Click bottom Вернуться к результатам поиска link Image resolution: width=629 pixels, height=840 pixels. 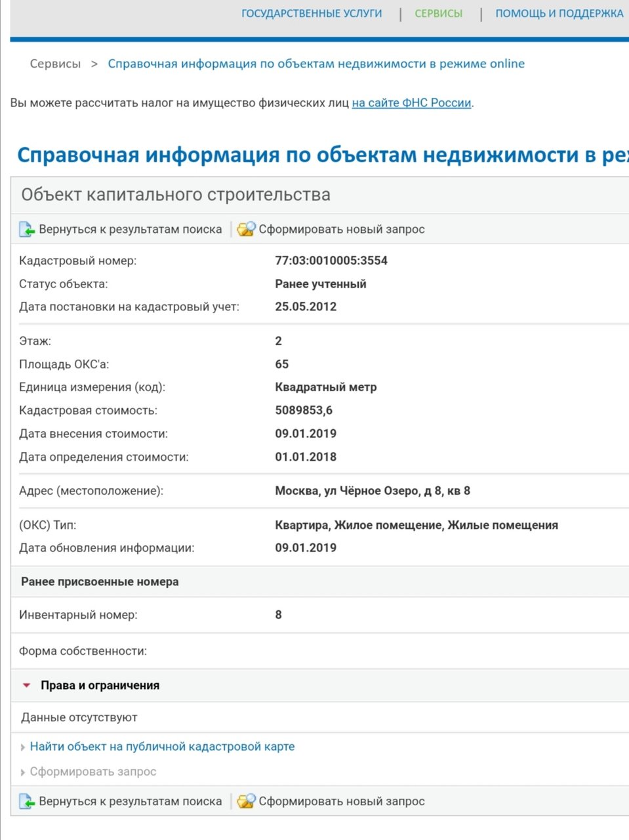click(x=131, y=801)
